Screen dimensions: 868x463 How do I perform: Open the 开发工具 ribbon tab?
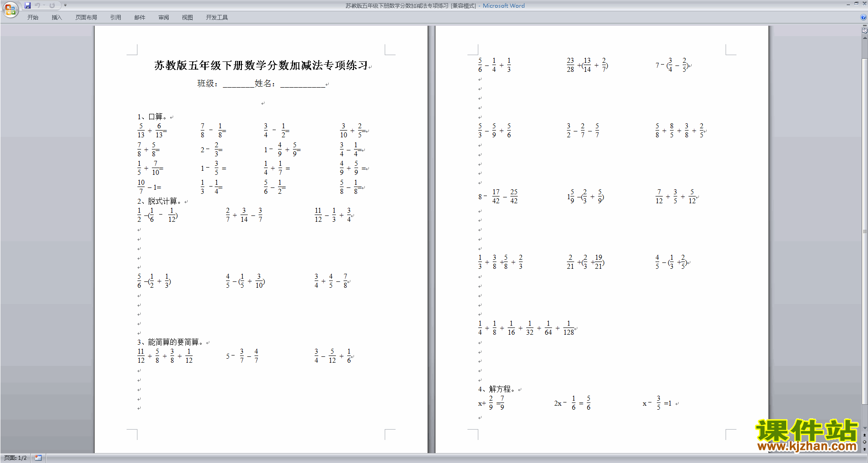pyautogui.click(x=217, y=18)
